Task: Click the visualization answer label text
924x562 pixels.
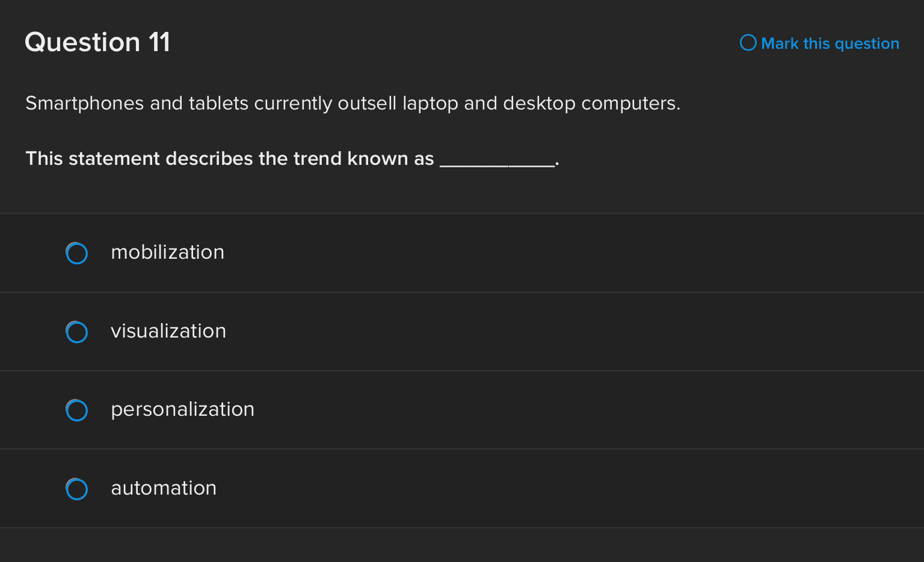Action: 168,331
